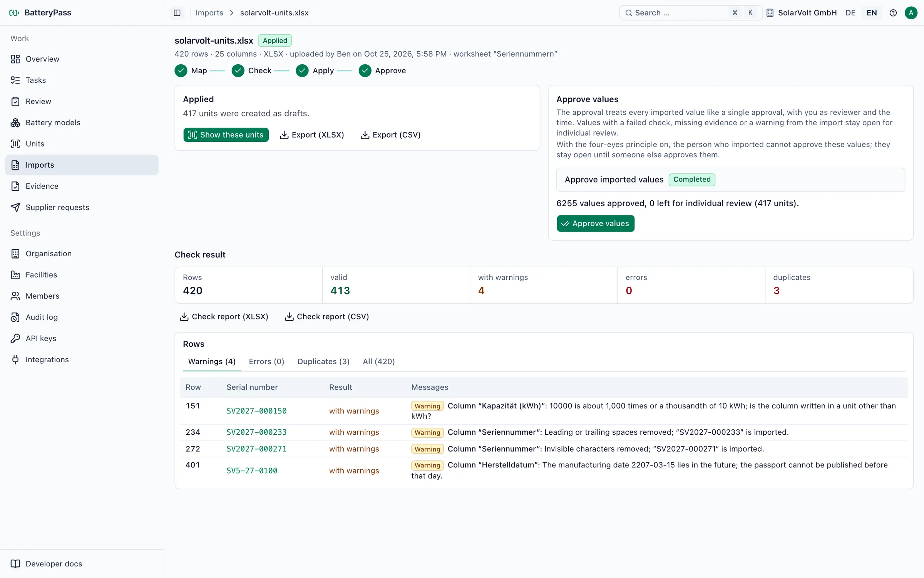Open Overview in the sidebar
The image size is (924, 578).
coord(82,59)
